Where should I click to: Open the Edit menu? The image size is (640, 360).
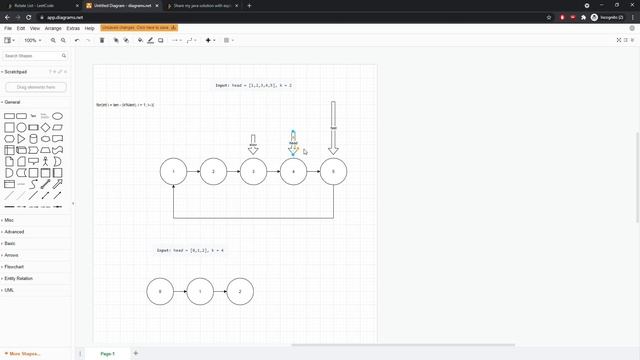21,28
